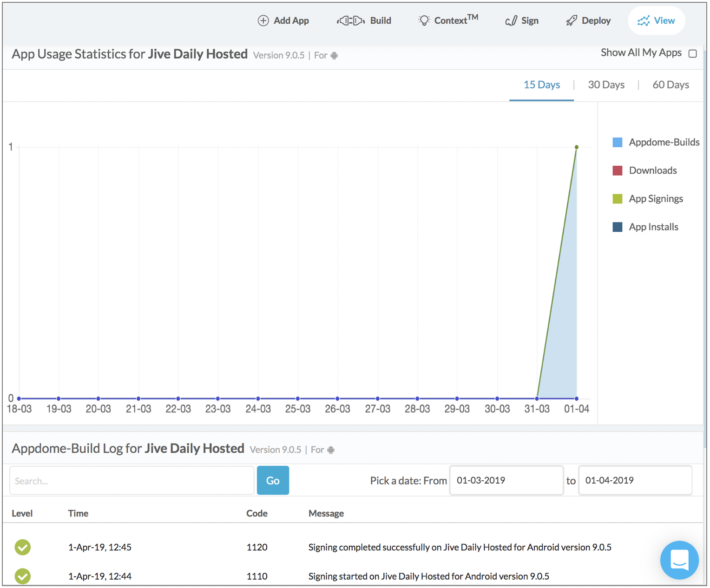Toggle App Installs legend color swatch
The image size is (710, 588).
618,227
